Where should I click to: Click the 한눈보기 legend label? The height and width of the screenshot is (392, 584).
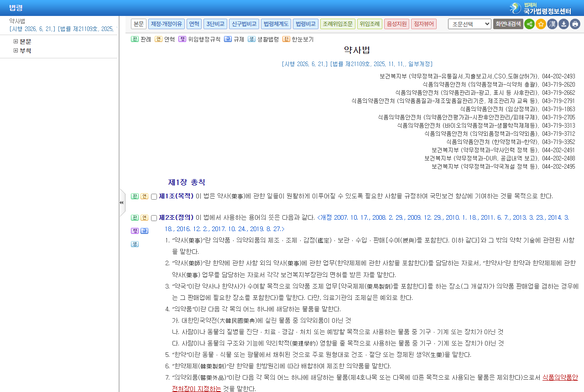point(302,39)
